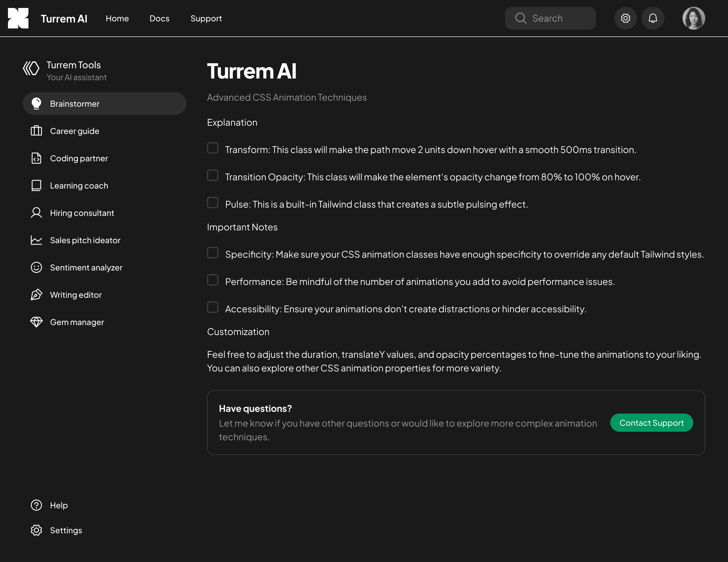Check the Transform explanation checkbox

[x=213, y=148]
